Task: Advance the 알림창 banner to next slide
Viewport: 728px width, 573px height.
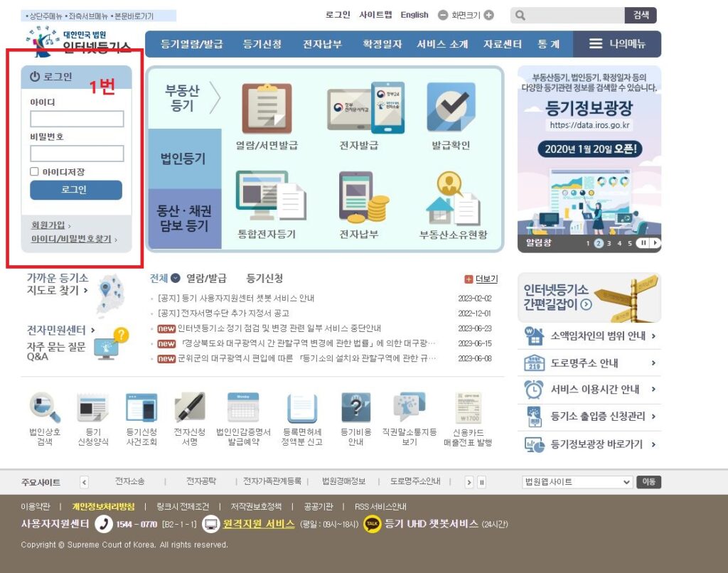Action: (x=655, y=242)
